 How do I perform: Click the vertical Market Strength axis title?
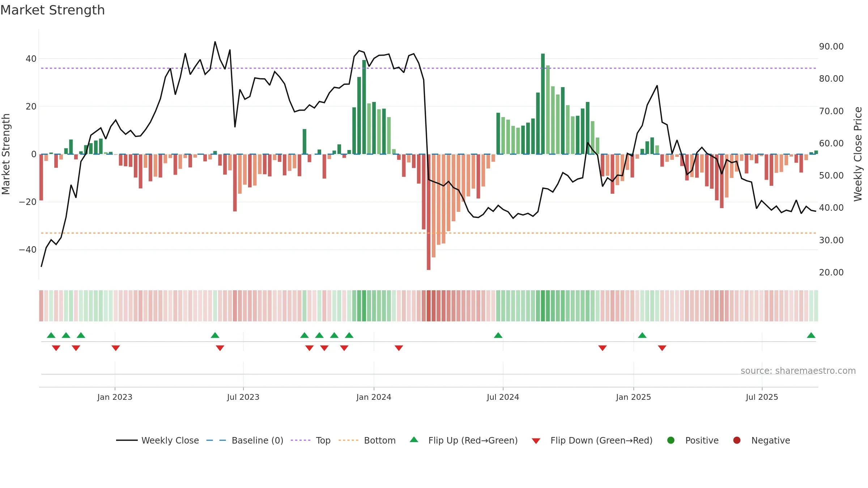coord(6,154)
